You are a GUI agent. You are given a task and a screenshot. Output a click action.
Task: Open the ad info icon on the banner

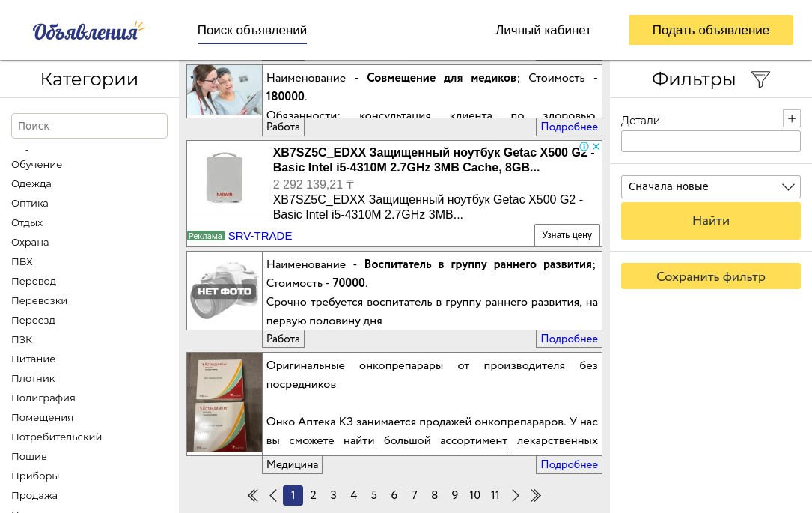coord(584,147)
